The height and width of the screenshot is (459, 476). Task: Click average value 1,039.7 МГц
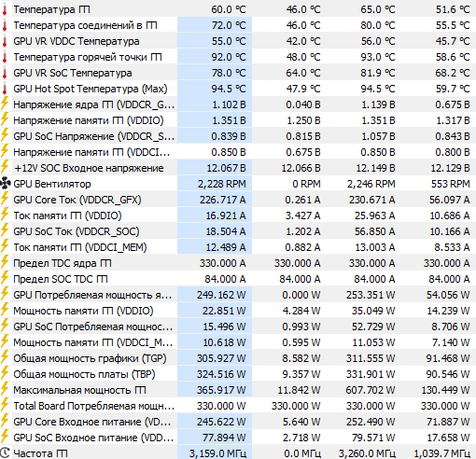click(441, 453)
